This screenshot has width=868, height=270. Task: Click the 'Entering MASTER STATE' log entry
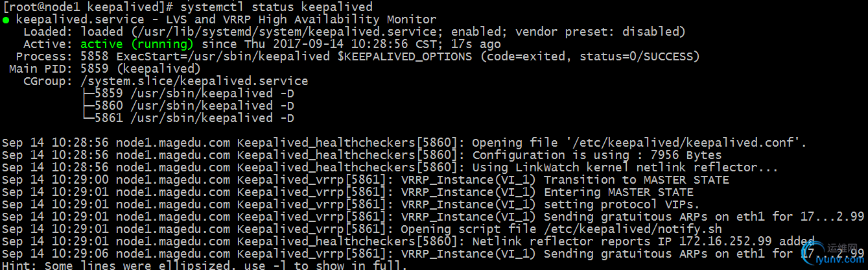click(618, 192)
